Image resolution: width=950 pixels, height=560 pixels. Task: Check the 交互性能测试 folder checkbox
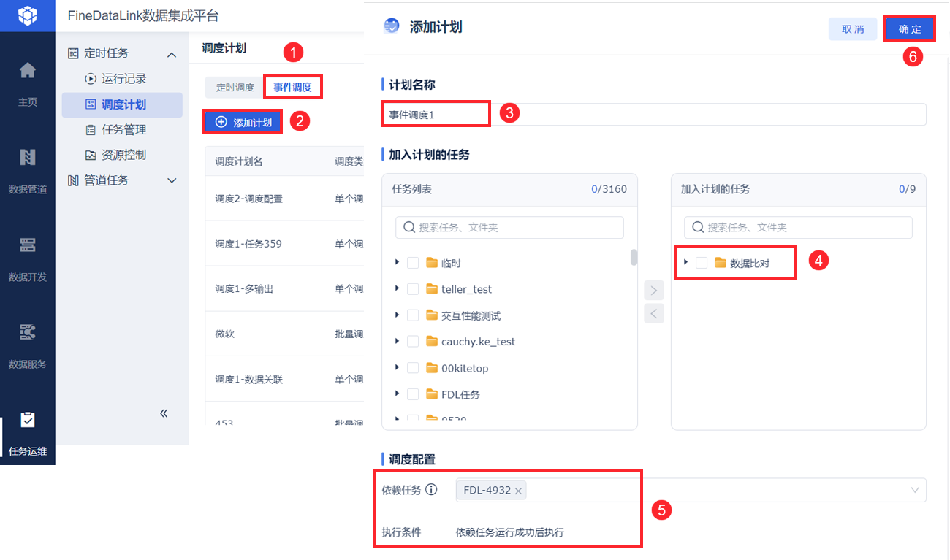tap(413, 315)
